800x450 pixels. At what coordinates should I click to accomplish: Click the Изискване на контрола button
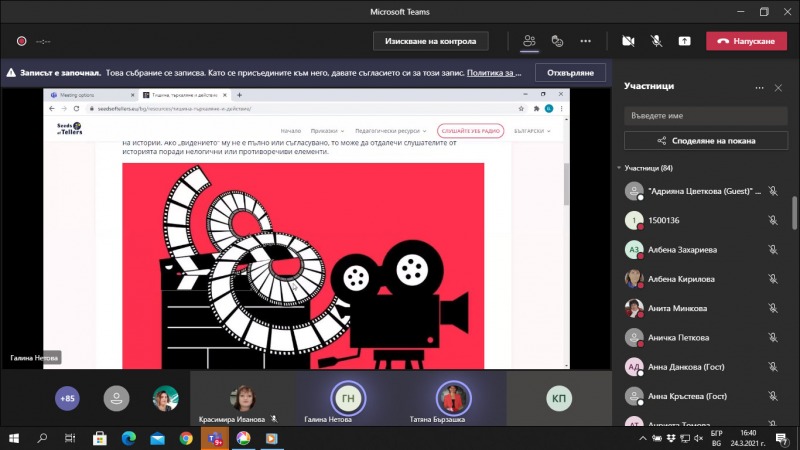pyautogui.click(x=431, y=41)
